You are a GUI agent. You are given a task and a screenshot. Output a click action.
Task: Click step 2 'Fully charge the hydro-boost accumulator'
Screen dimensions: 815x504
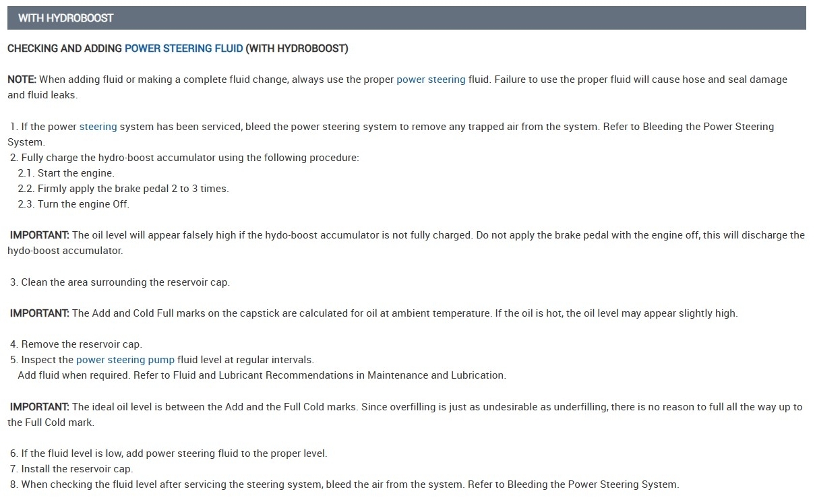pos(189,158)
